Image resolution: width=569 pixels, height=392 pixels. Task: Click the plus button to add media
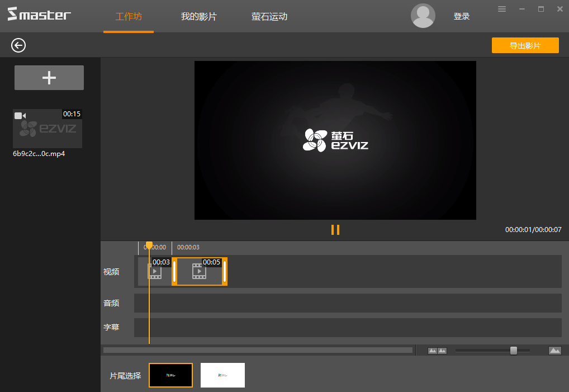[x=49, y=78]
